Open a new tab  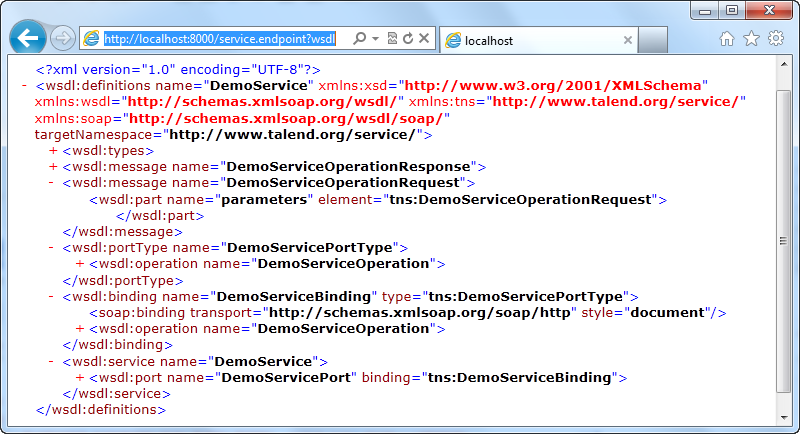[x=654, y=40]
